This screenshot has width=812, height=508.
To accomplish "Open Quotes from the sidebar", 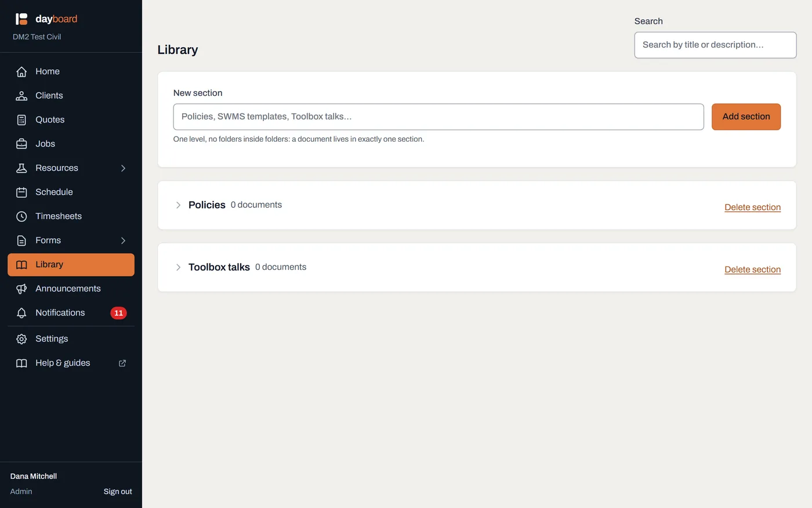I will point(71,120).
